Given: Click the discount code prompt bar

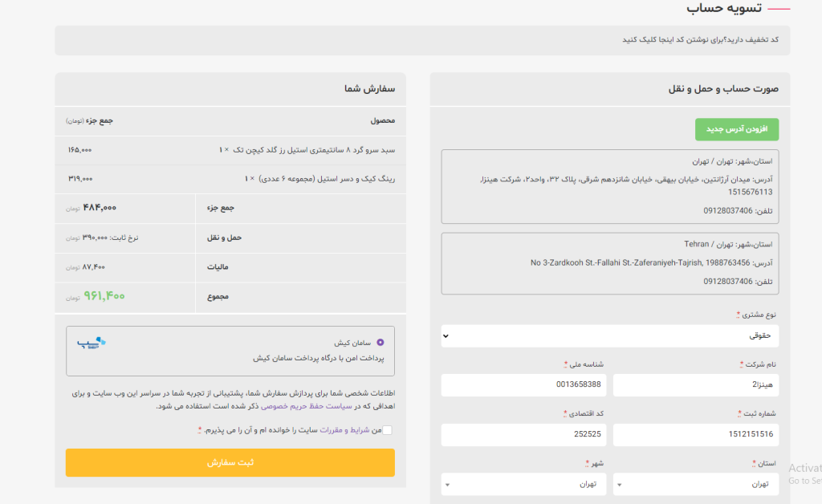Looking at the screenshot, I should click(x=422, y=40).
